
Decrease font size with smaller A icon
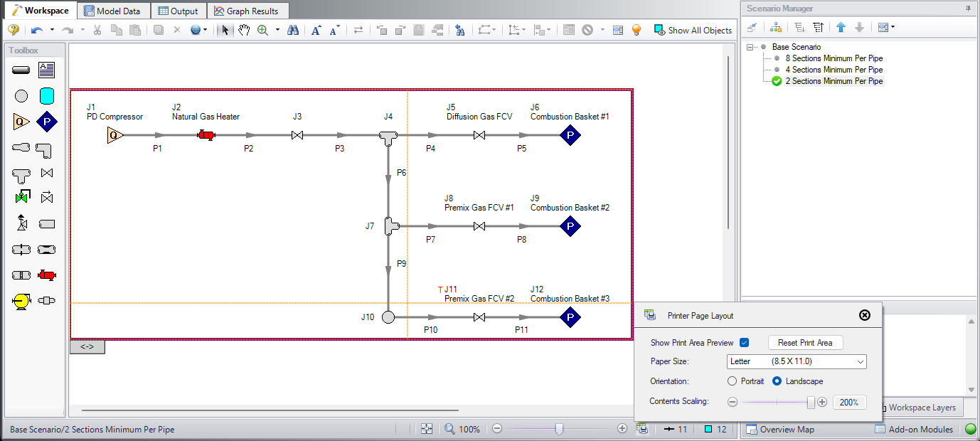334,30
